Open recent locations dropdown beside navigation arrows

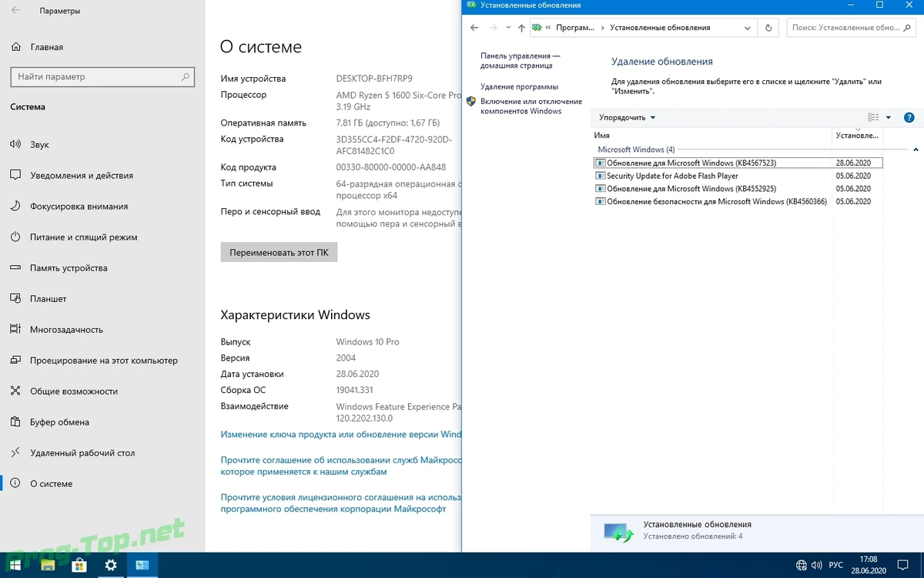tap(508, 28)
